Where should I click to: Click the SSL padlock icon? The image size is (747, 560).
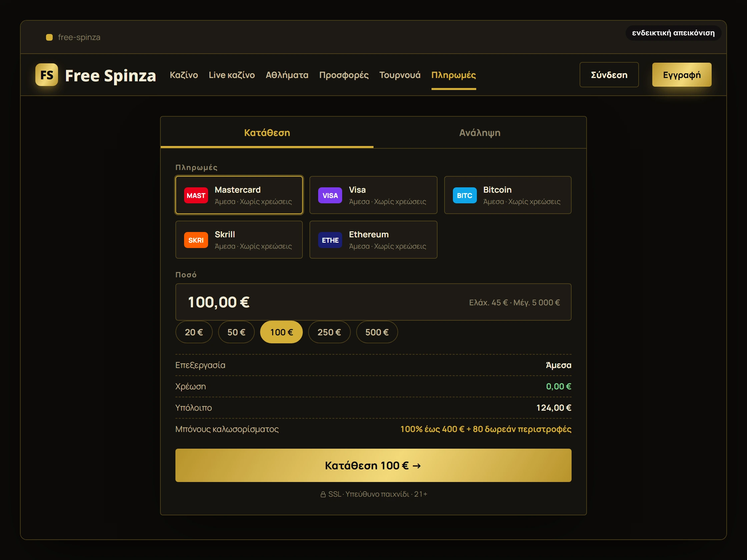point(323,494)
